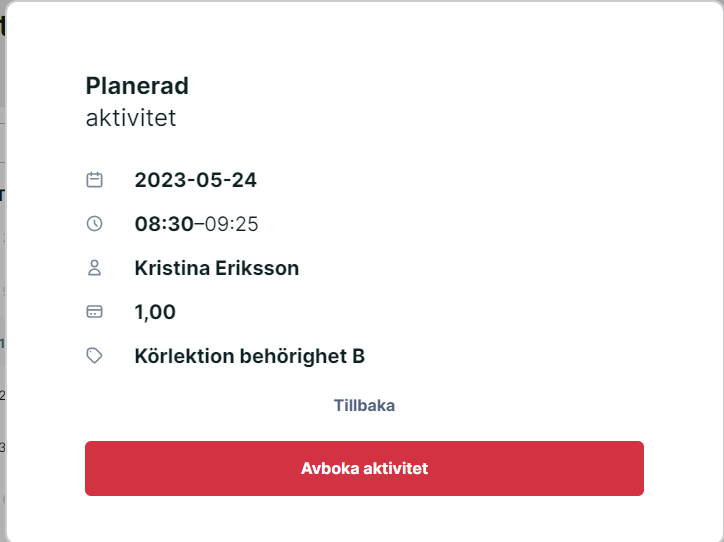Click the text behörighet B
Image resolution: width=724 pixels, height=542 pixels.
point(302,356)
